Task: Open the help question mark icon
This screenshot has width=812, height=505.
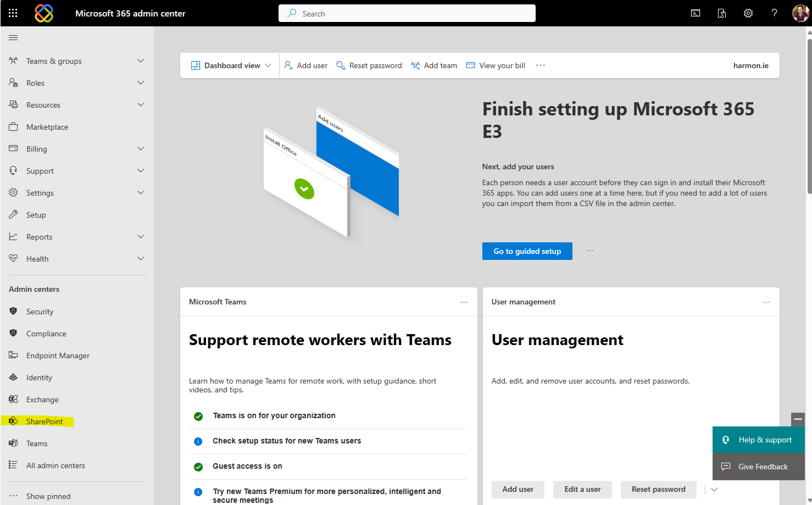Action: coord(774,13)
